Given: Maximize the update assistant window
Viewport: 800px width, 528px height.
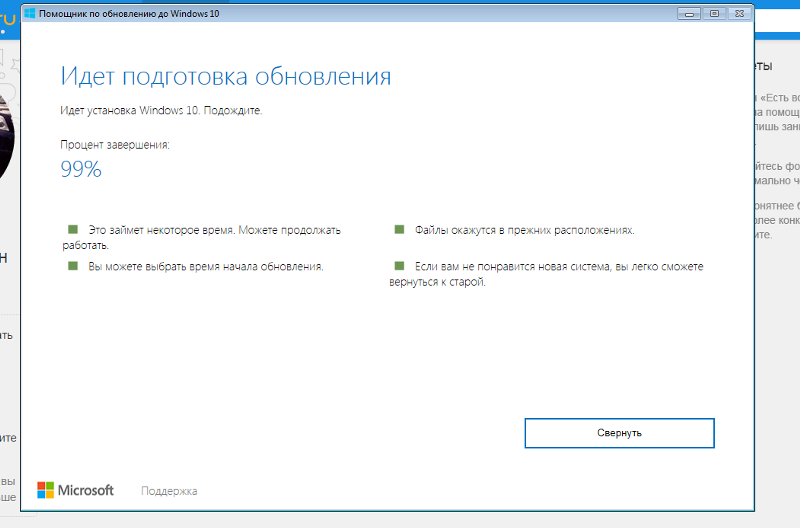Looking at the screenshot, I should click(714, 14).
